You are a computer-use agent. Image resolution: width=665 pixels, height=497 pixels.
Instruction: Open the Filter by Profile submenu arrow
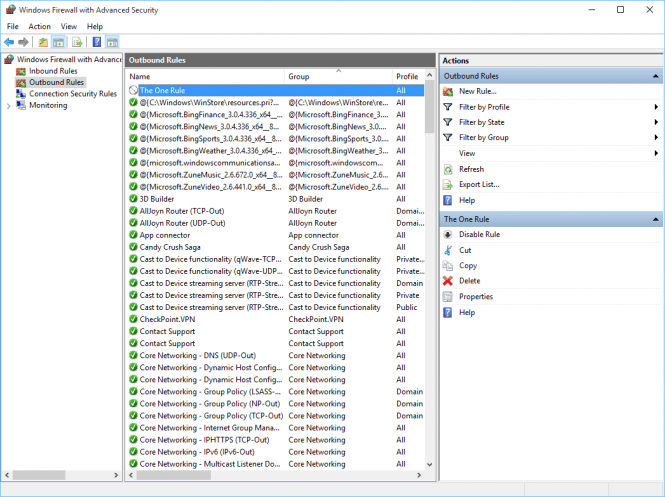point(656,107)
